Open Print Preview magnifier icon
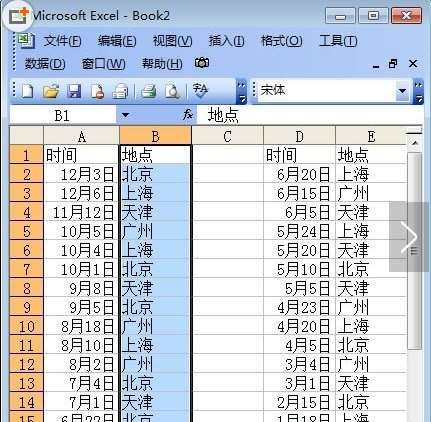This screenshot has height=422, width=431. [172, 91]
